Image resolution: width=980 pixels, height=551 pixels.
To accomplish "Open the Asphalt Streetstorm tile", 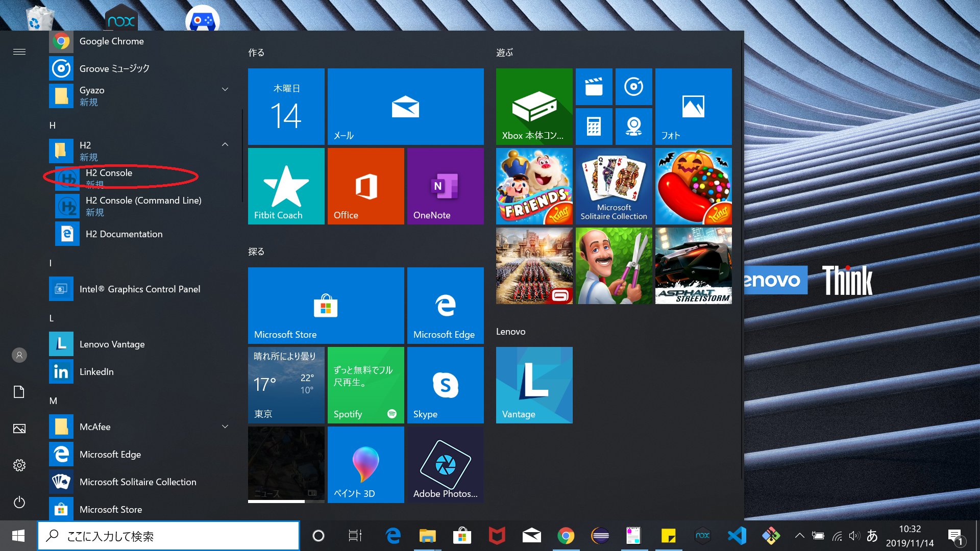I will tap(694, 266).
